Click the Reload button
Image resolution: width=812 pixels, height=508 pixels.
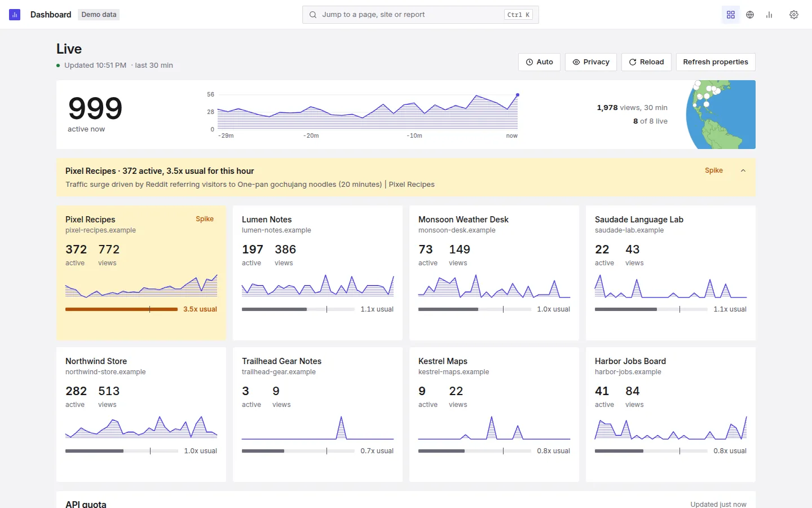click(646, 62)
